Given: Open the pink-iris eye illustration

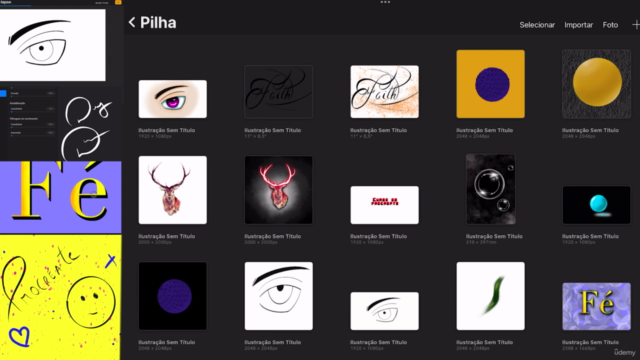Looking at the screenshot, I should tap(173, 99).
